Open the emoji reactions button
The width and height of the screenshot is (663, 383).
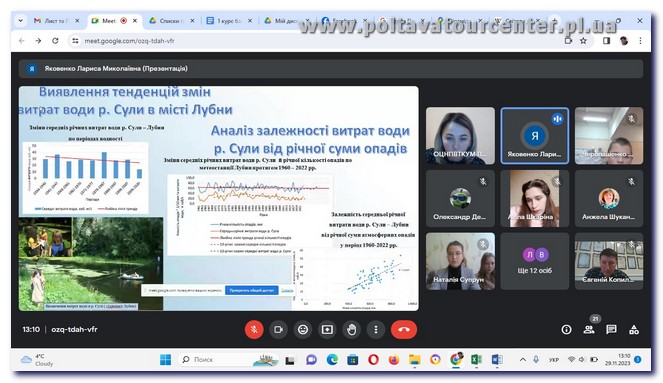tap(303, 330)
